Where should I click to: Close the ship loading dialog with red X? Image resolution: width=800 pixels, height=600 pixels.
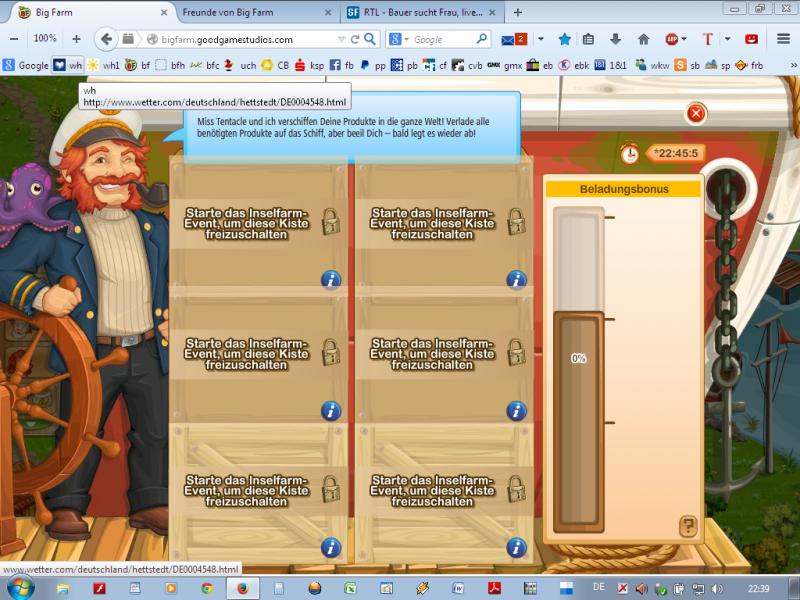[x=696, y=113]
